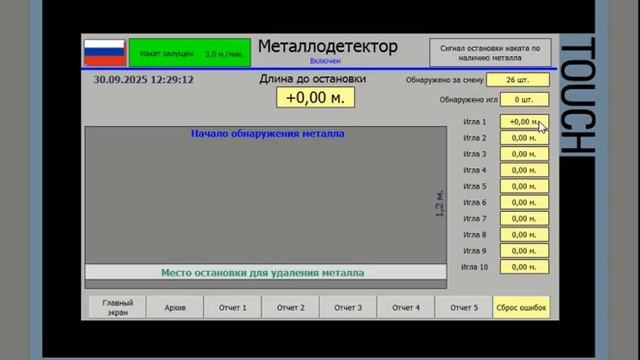This screenshot has width=640, height=360.
Task: Open the Главный экран screen
Action: 118,307
